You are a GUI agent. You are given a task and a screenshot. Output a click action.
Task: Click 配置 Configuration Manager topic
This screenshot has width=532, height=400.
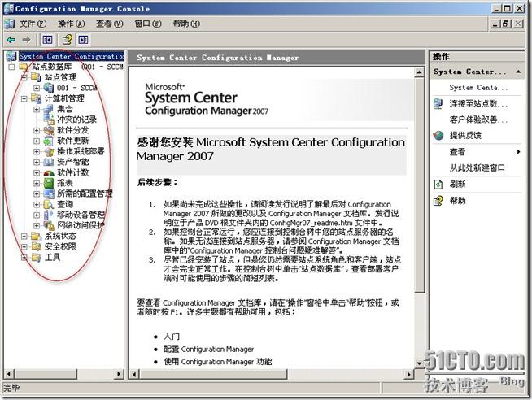pos(209,349)
